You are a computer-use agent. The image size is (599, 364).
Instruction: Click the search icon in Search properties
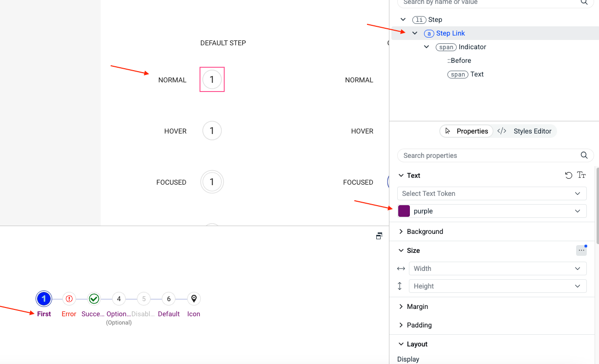pyautogui.click(x=584, y=155)
